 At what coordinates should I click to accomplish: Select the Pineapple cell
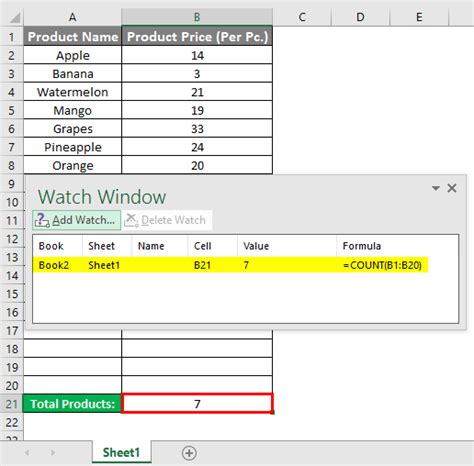point(73,147)
